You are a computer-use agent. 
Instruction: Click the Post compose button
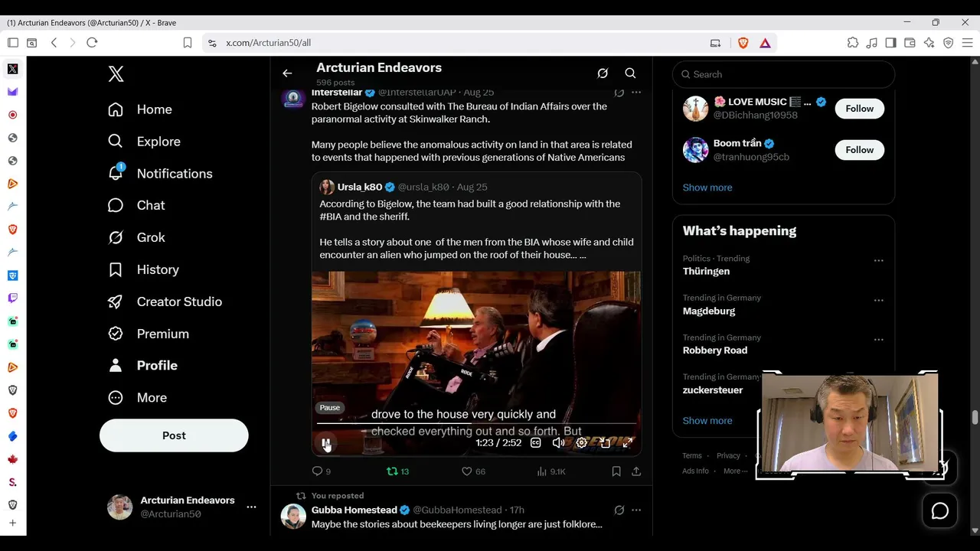[174, 435]
